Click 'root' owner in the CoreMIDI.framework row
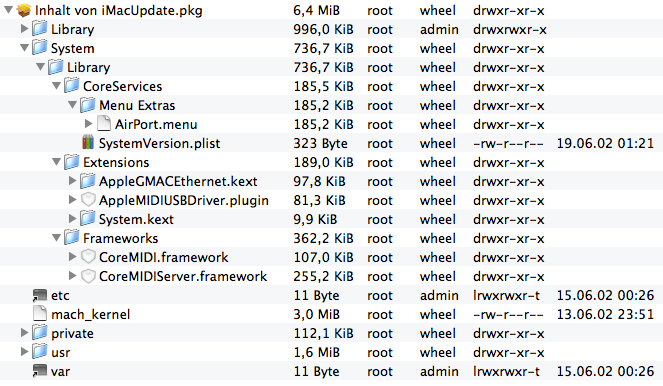The image size is (663, 386). pos(380,257)
